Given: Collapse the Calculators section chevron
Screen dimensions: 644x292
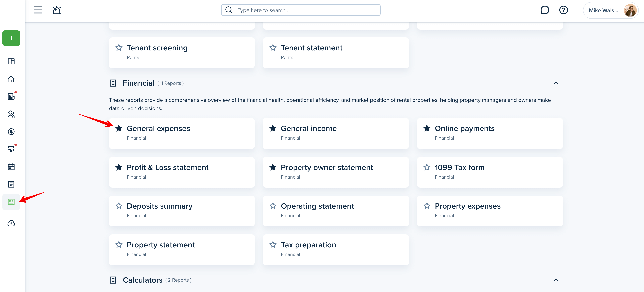Looking at the screenshot, I should click(556, 280).
